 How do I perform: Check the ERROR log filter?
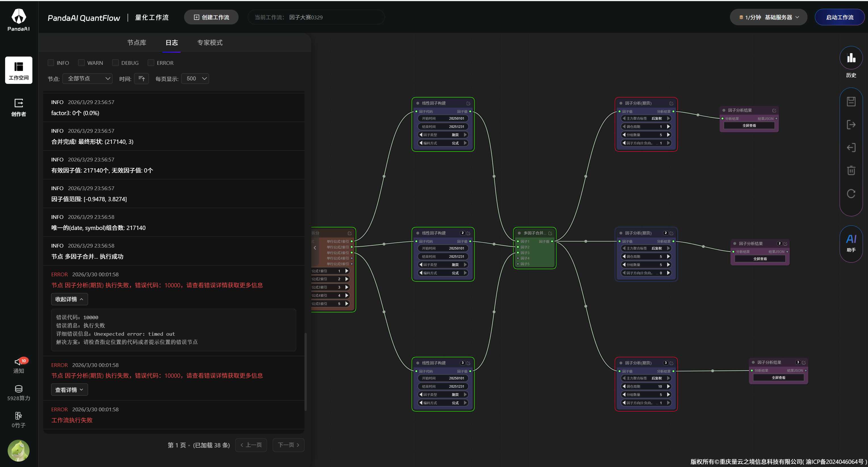(151, 63)
